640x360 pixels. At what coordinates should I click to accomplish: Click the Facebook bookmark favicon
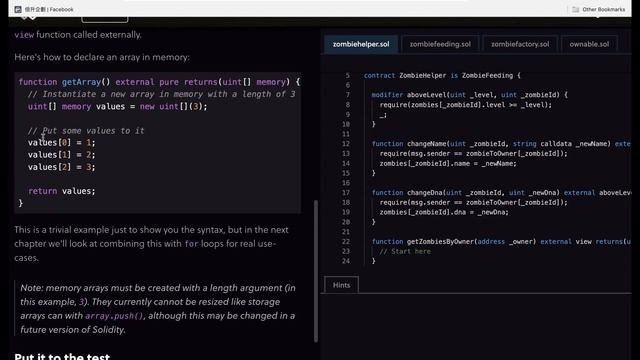[18, 9]
